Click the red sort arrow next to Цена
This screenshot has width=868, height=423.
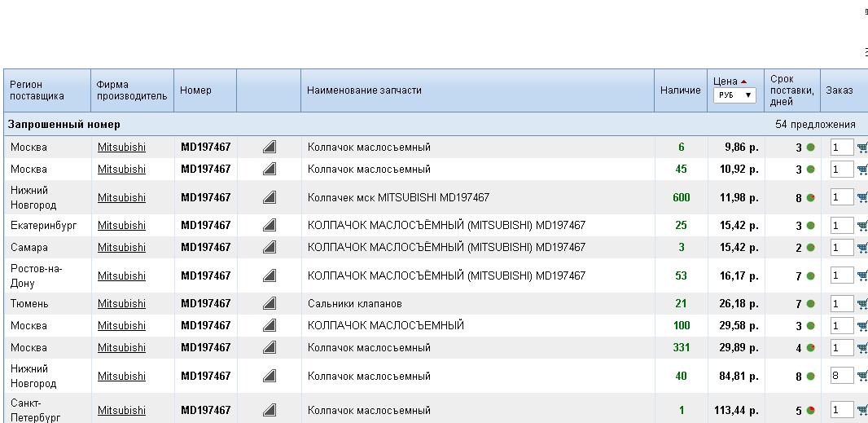pos(743,82)
